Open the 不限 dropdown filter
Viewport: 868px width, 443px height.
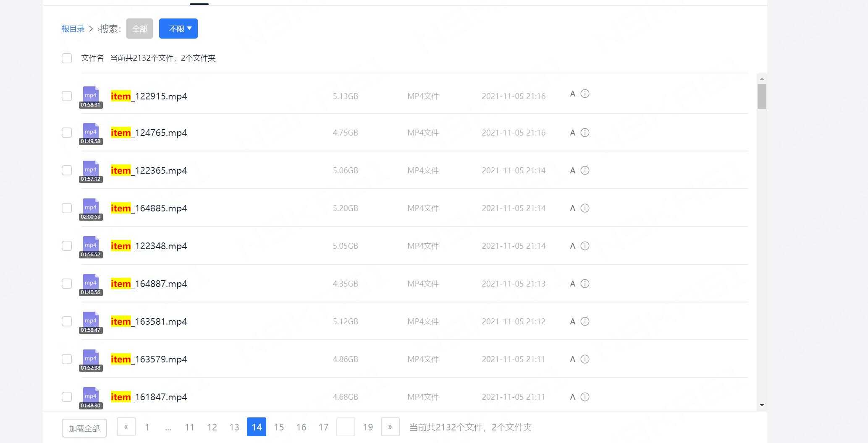click(178, 29)
